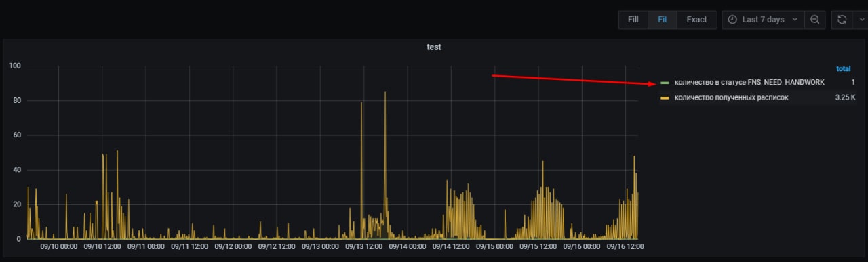Open the Last 7 days time picker
The image size is (868, 262).
763,20
